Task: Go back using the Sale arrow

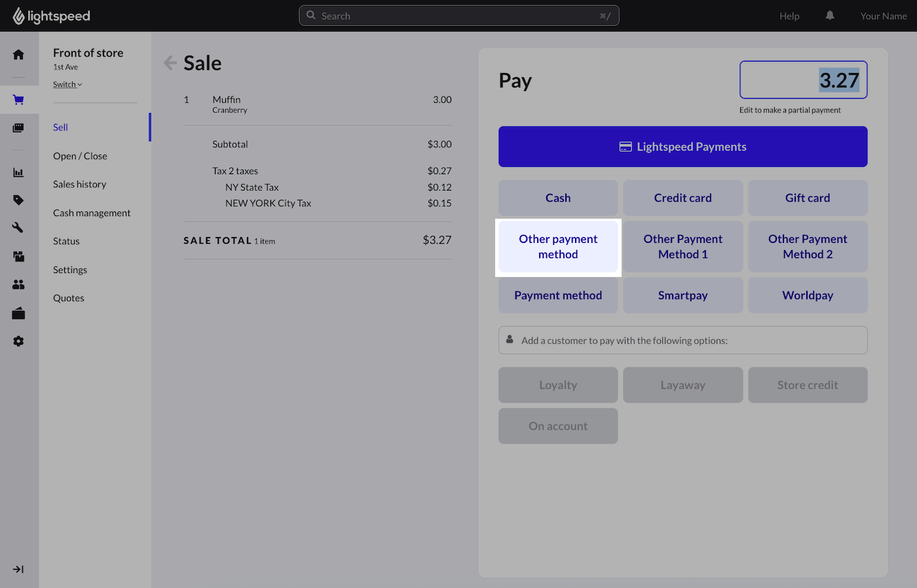Action: 170,63
